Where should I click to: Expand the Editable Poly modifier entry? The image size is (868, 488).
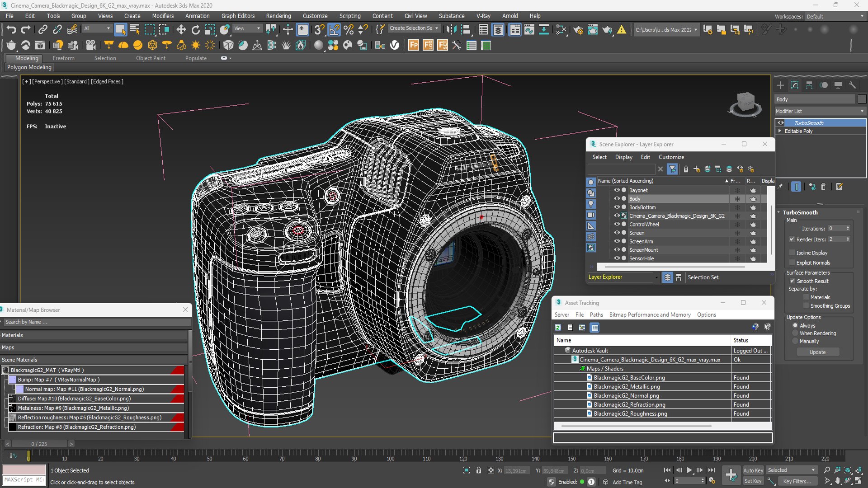coord(780,131)
